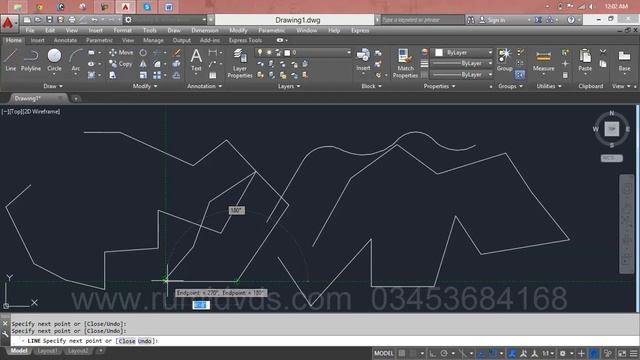Click Save in quick access toolbar

pos(49,20)
